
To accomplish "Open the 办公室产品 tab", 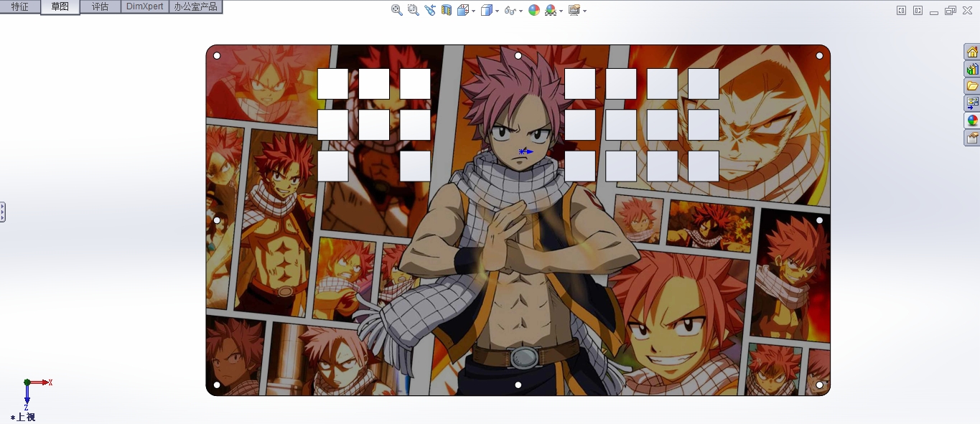I will pos(195,6).
